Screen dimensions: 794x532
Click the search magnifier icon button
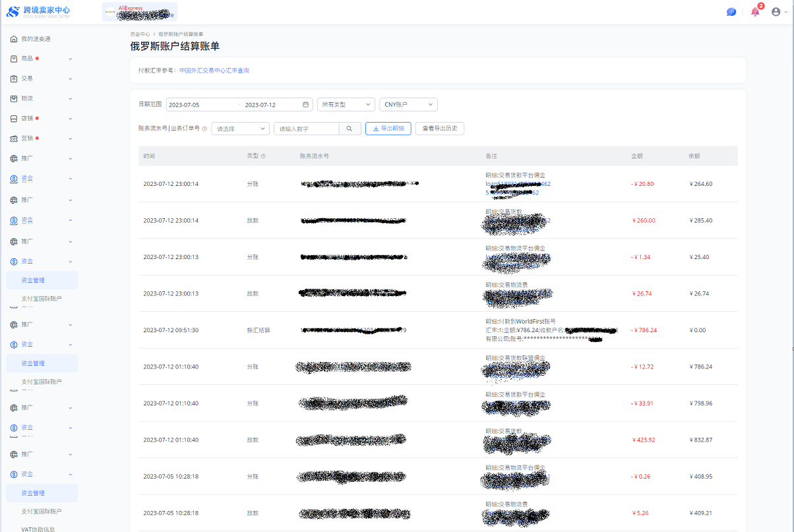point(350,129)
